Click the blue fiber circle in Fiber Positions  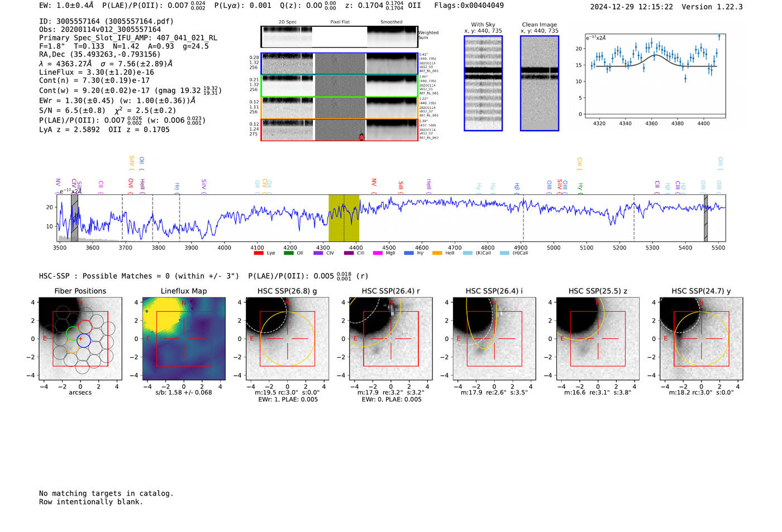click(83, 340)
